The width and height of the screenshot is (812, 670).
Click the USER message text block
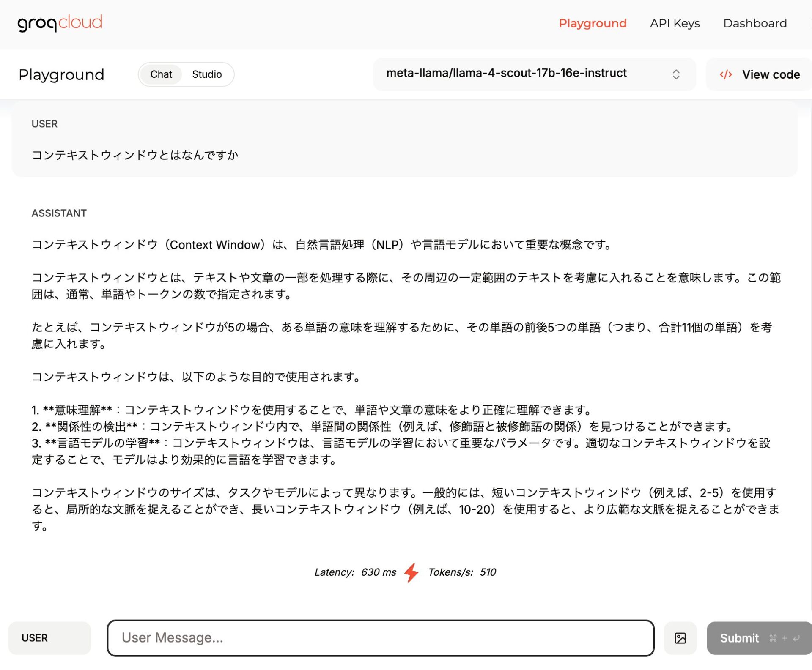135,155
